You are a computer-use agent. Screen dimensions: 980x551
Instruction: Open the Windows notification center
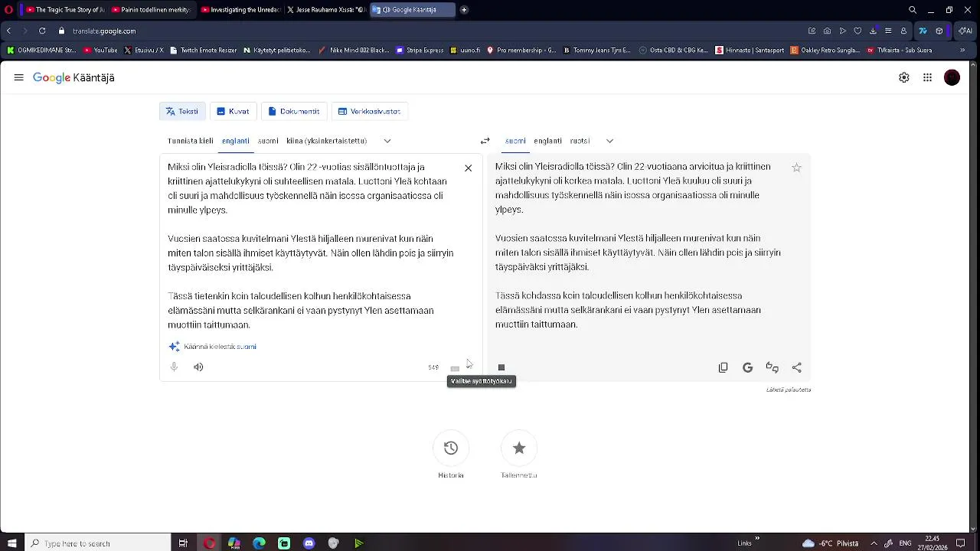click(960, 543)
